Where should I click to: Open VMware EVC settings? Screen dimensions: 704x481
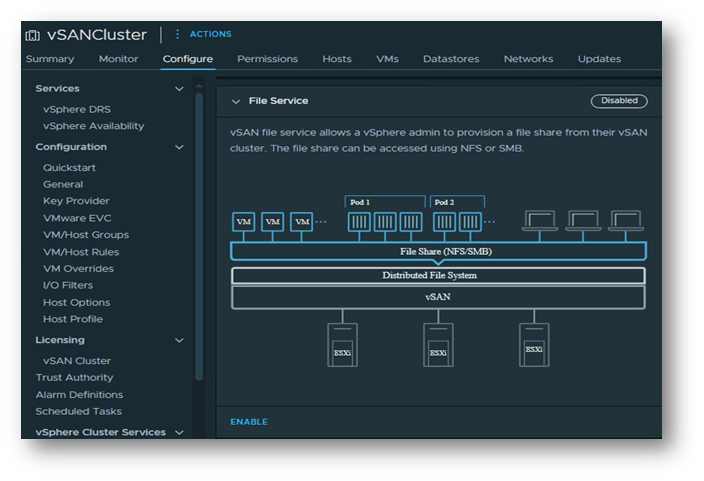coord(77,218)
